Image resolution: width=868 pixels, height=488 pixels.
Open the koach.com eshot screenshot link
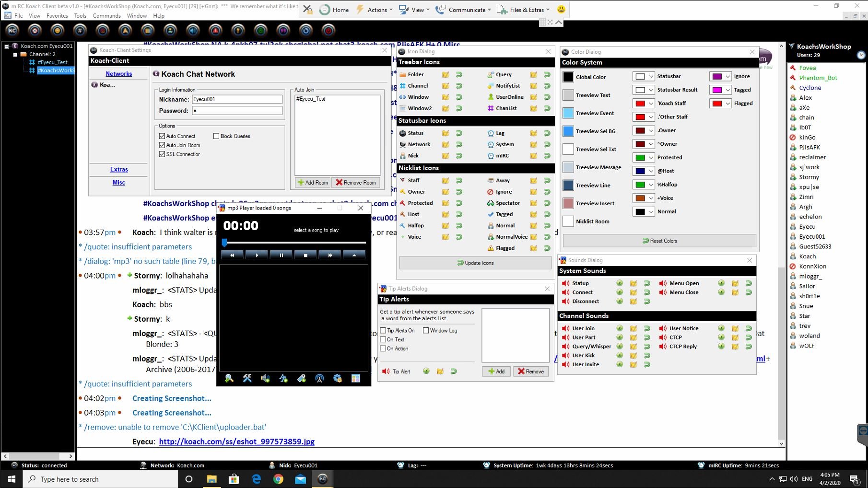click(x=237, y=442)
